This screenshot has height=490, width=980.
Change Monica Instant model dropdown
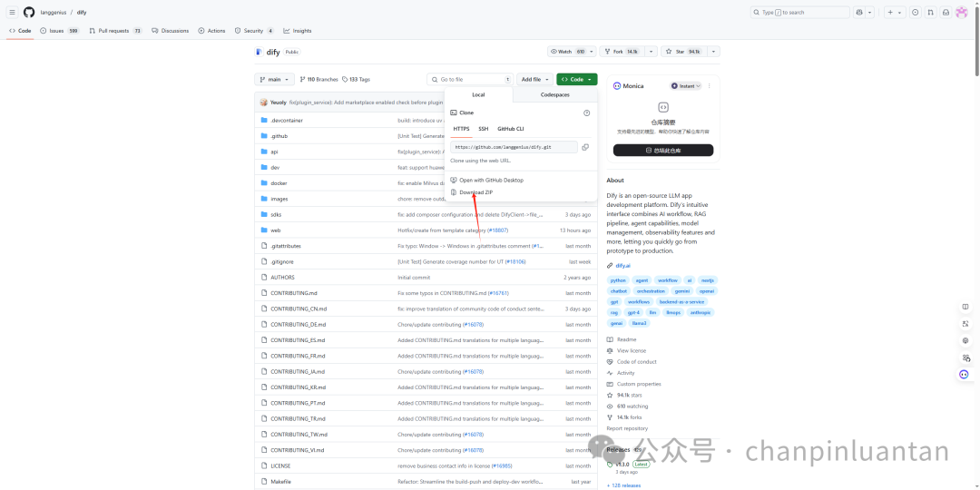coord(686,85)
